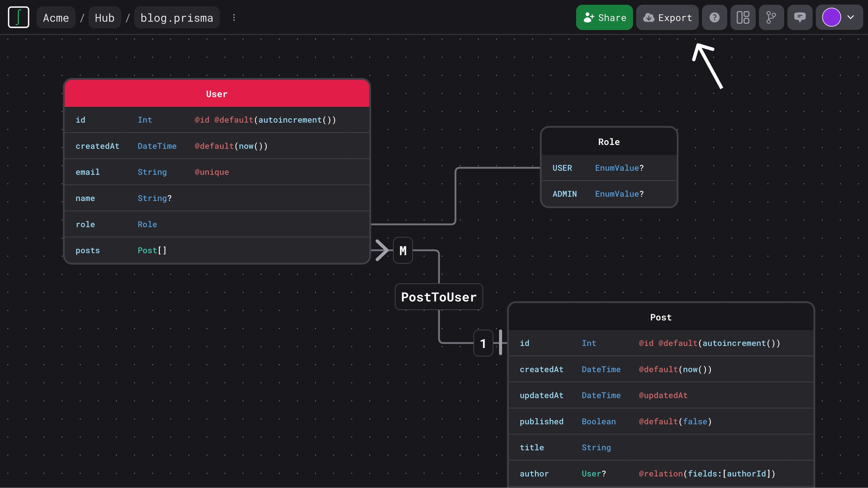Click the app logo in the top-left corner
Viewport: 868px width, 488px height.
pyautogui.click(x=19, y=17)
